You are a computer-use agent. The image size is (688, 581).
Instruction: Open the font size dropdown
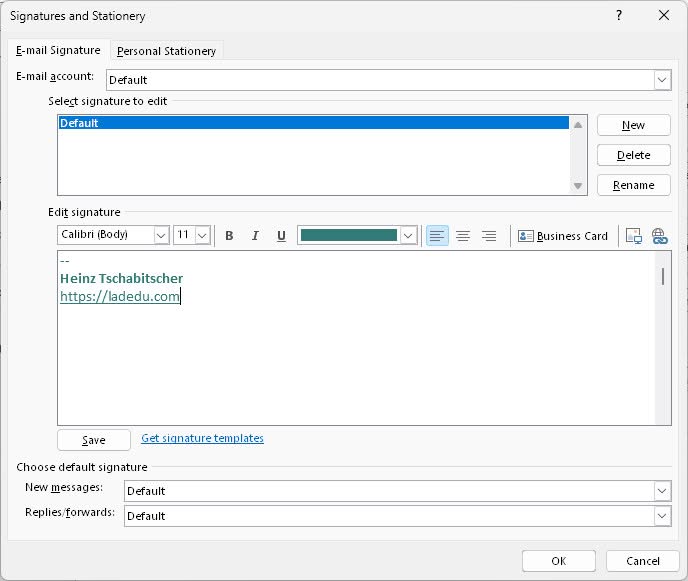202,236
